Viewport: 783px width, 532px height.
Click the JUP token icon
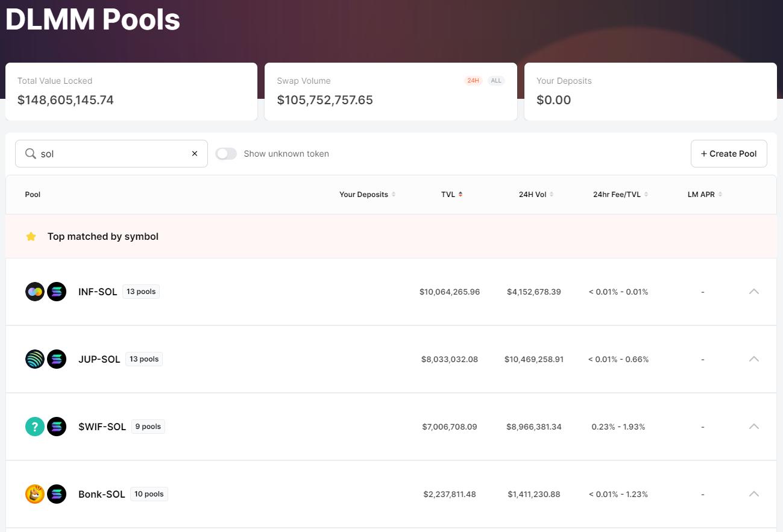click(x=35, y=359)
